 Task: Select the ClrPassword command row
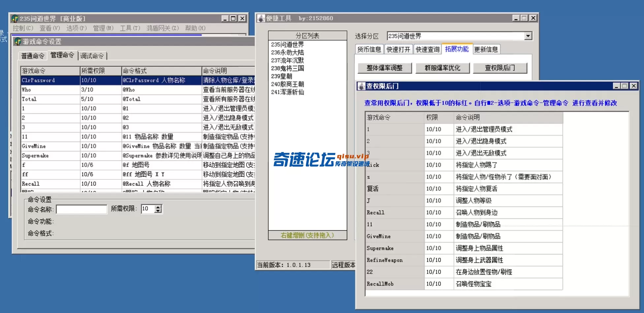(138, 80)
